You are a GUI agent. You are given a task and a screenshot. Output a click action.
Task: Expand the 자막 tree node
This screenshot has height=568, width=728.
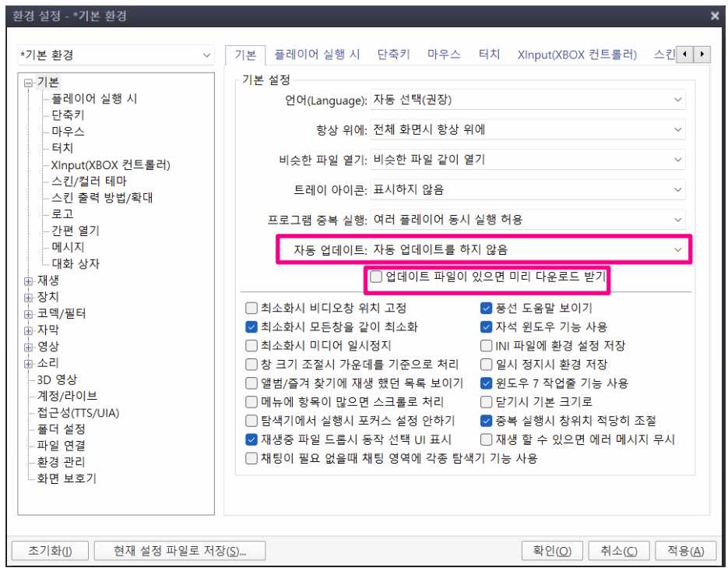click(28, 330)
